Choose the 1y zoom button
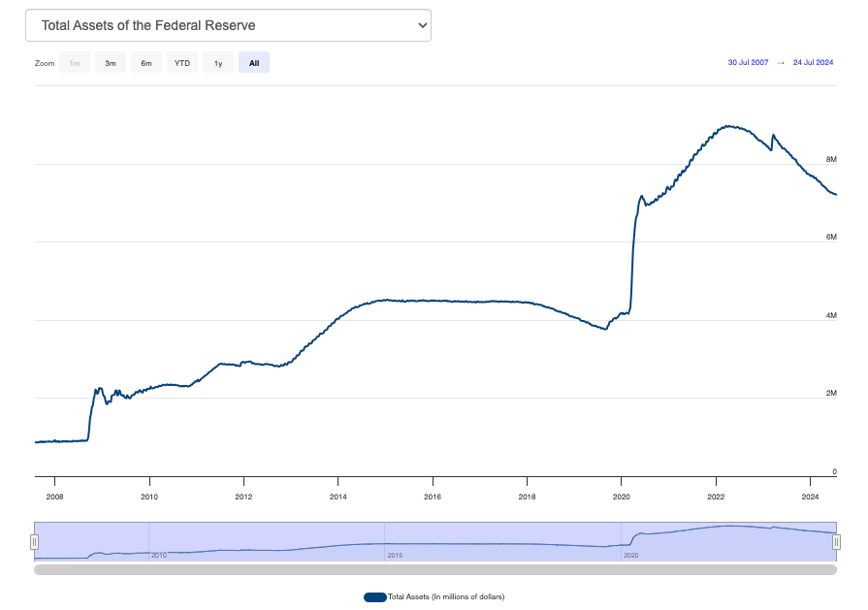Screen dimensions: 868x610 [218, 63]
